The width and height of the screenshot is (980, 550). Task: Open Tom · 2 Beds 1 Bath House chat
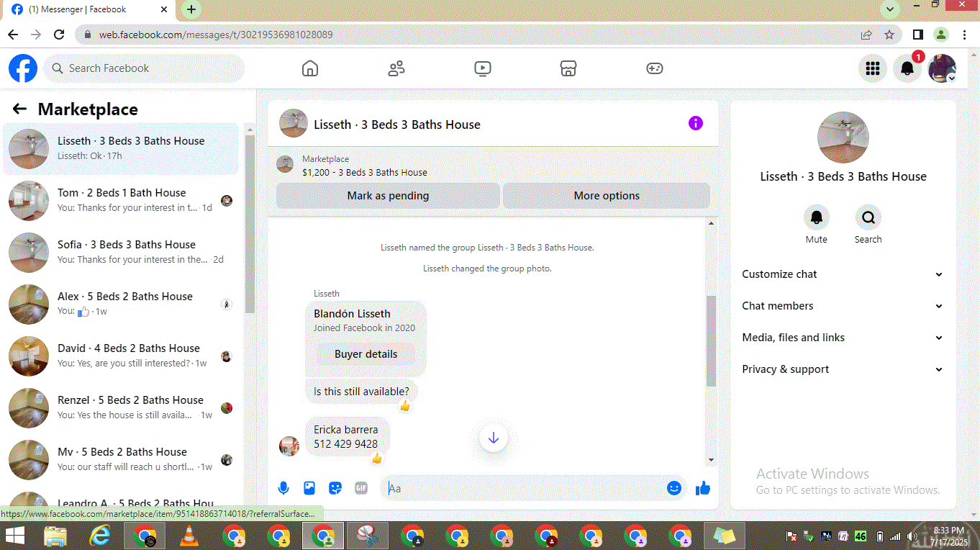121,200
